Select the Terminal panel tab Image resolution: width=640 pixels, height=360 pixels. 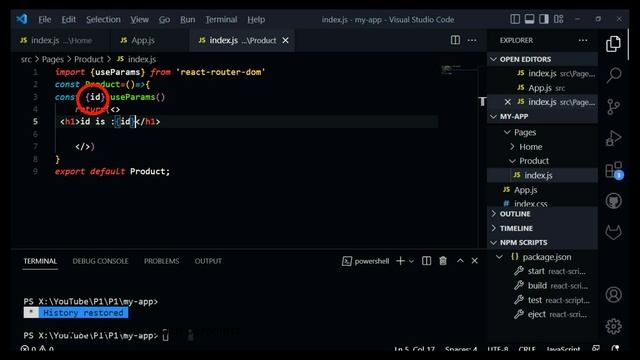point(40,261)
